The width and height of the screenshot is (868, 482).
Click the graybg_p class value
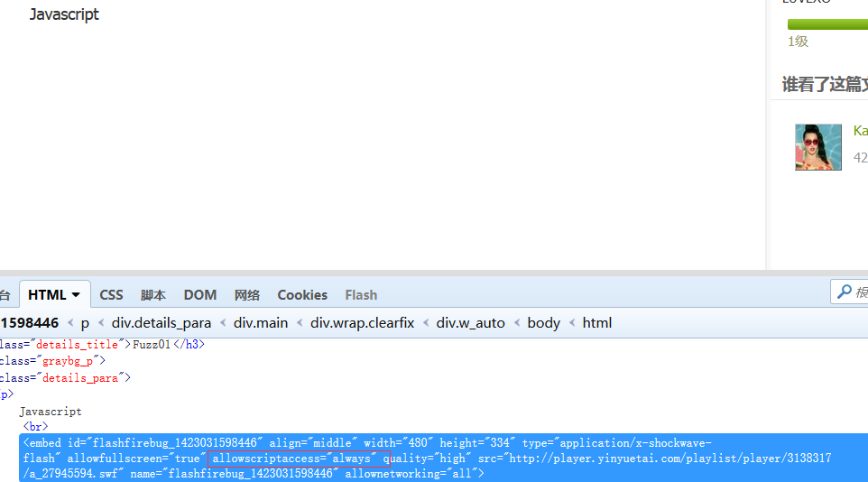coord(68,361)
